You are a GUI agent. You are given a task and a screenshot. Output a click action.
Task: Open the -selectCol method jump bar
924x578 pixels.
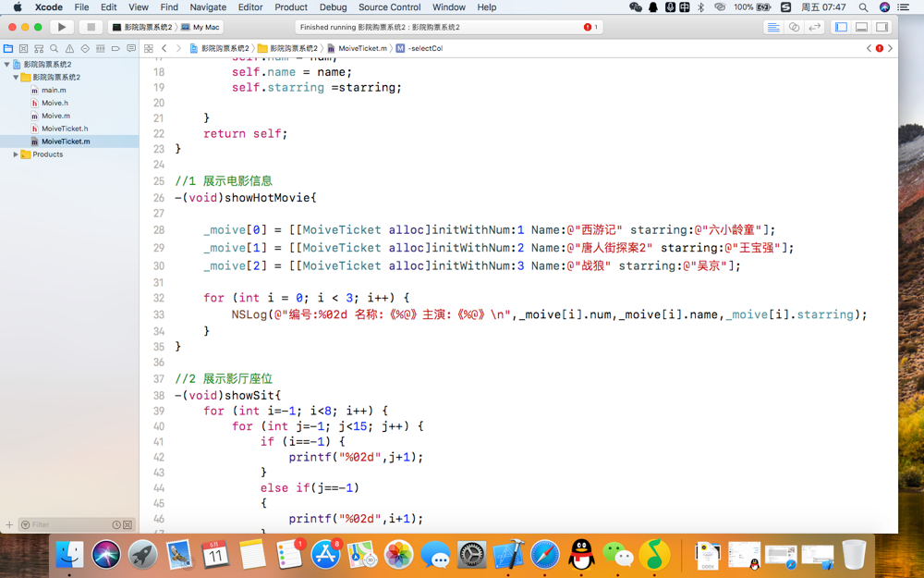coord(419,48)
